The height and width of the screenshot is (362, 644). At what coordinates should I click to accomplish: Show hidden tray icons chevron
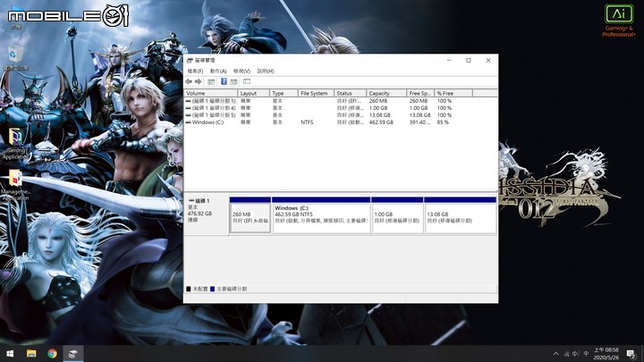tap(556, 353)
